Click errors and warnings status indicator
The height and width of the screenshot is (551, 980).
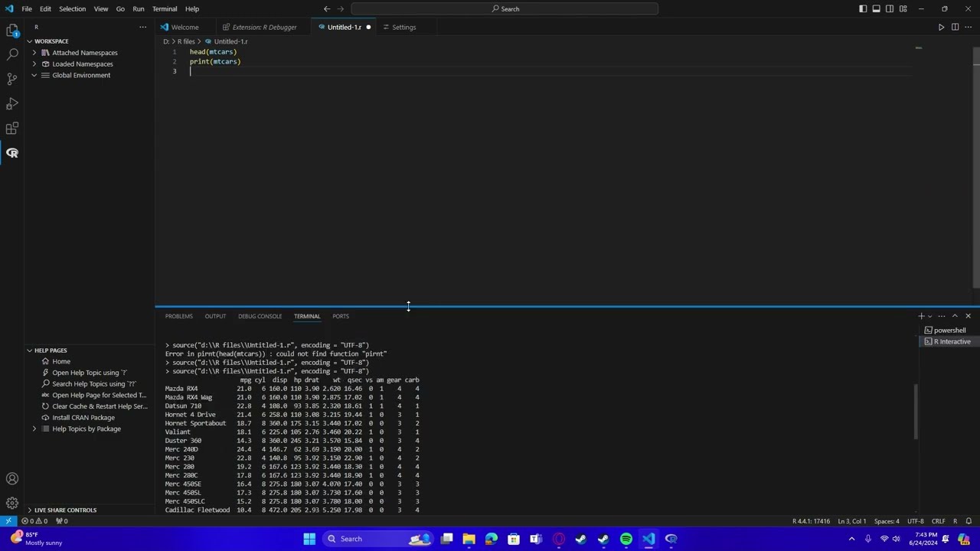point(34,521)
